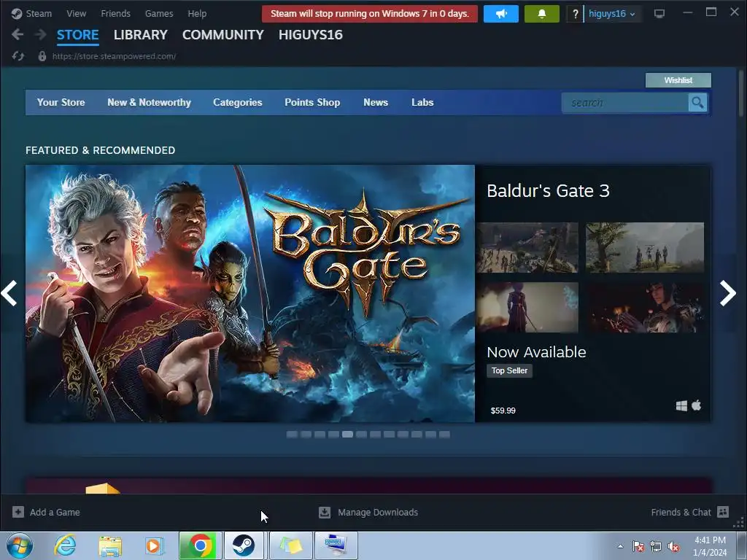Select the STORE tab

77,35
